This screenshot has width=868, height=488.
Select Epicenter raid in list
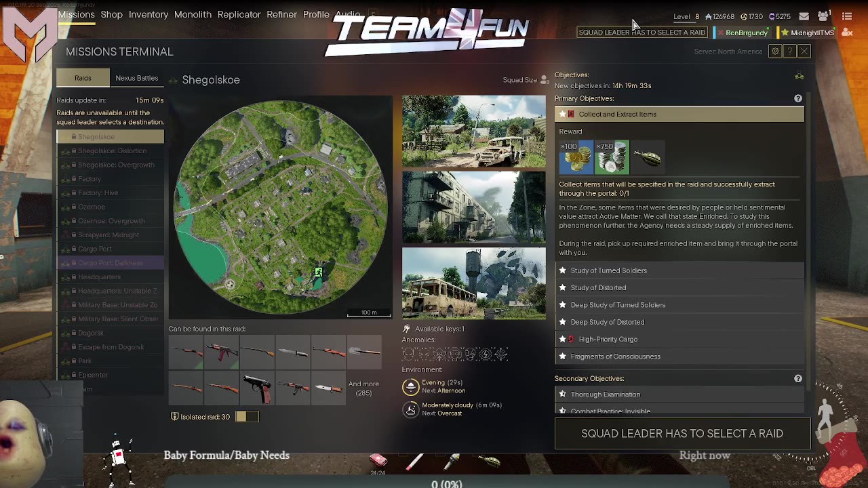tap(110, 375)
